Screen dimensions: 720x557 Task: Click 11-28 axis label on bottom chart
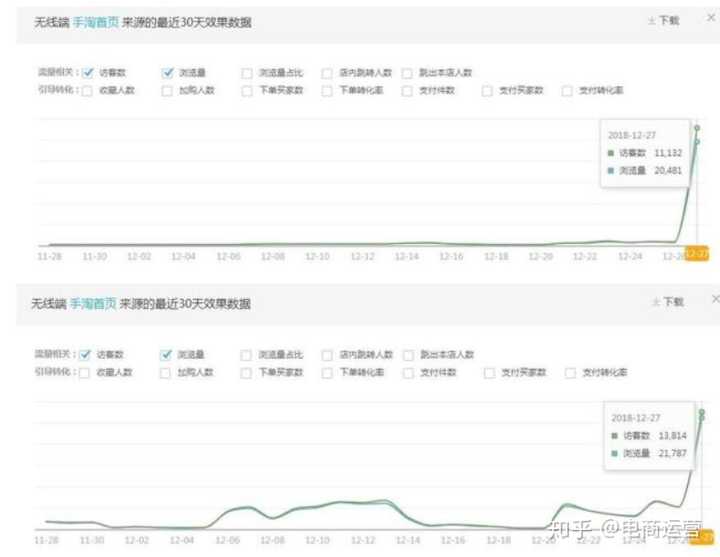coord(46,540)
